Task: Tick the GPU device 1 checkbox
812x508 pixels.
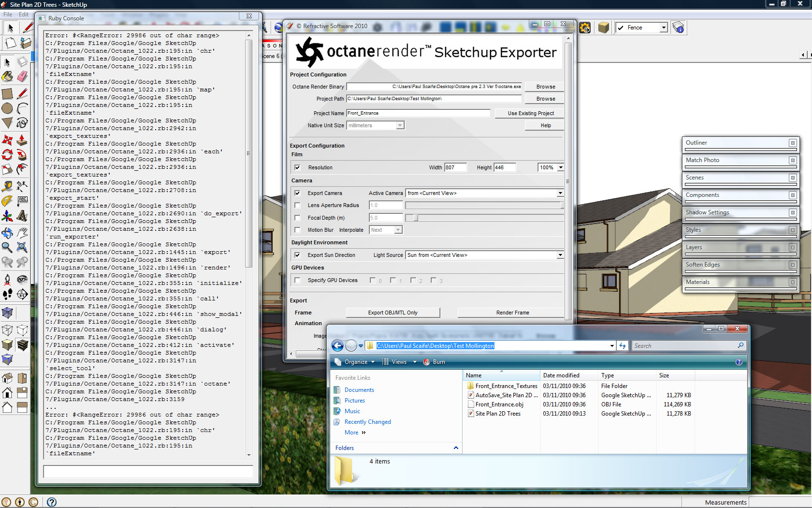Action: click(x=393, y=280)
